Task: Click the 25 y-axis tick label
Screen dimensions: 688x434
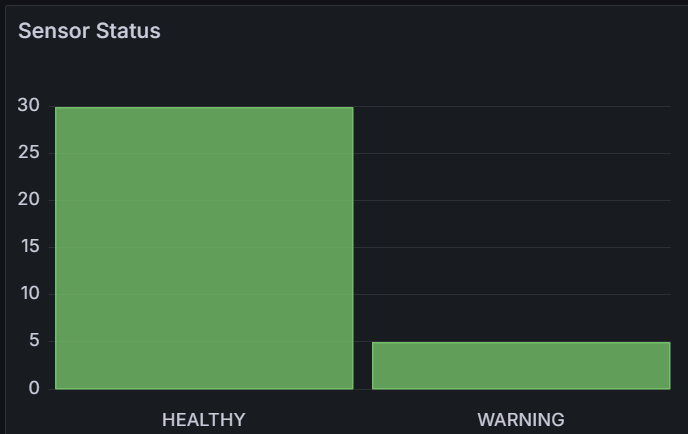Action: [x=29, y=153]
